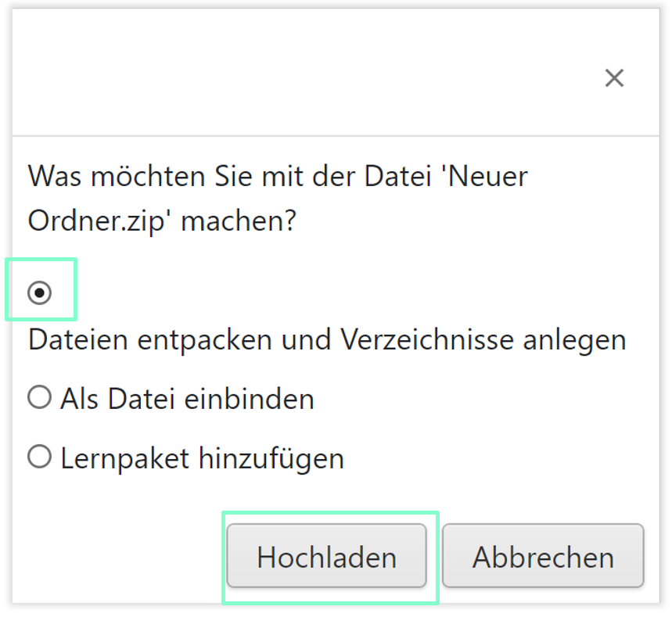Choose the 'Als Datei einbinden' radio button
Image resolution: width=672 pixels, height=617 pixels.
39,398
